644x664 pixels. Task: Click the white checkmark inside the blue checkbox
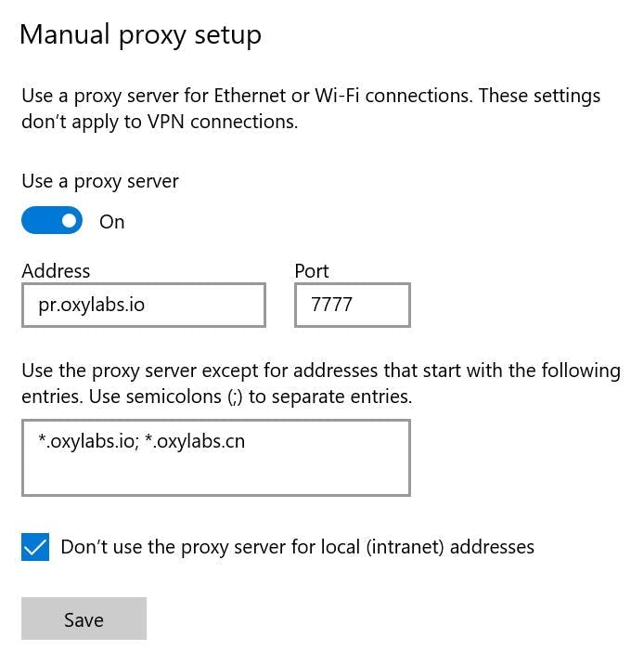coord(35,547)
